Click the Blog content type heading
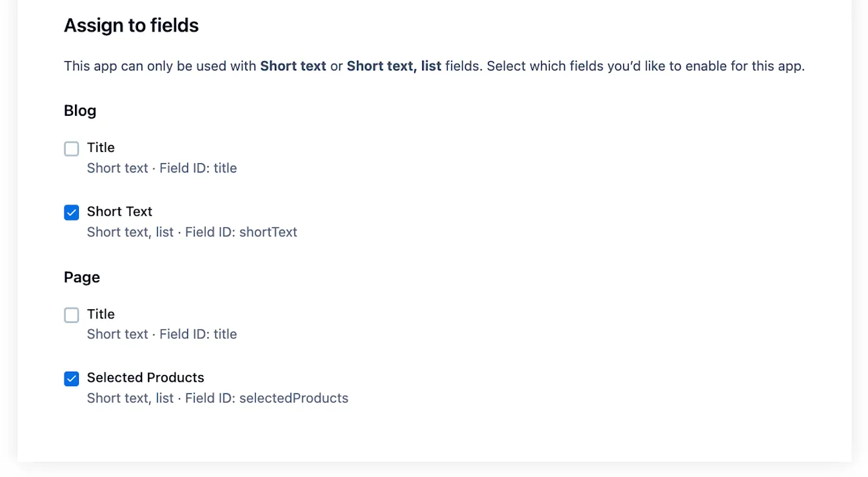 tap(80, 111)
